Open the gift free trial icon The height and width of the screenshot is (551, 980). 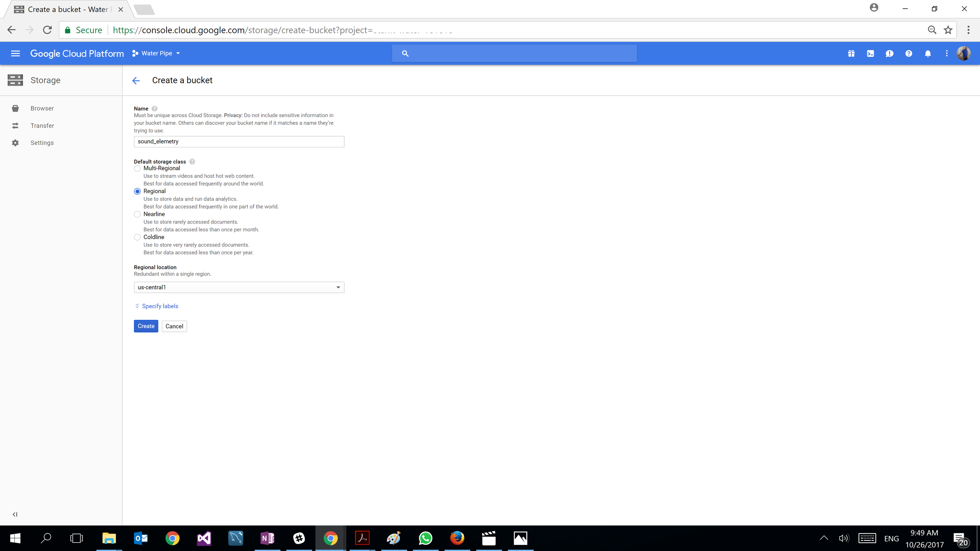[851, 53]
